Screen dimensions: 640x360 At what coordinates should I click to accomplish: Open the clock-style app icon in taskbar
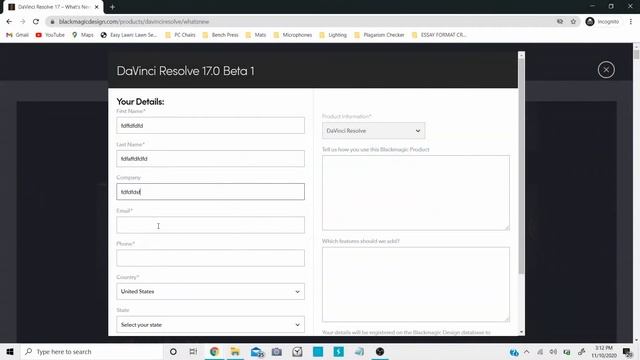(297, 351)
